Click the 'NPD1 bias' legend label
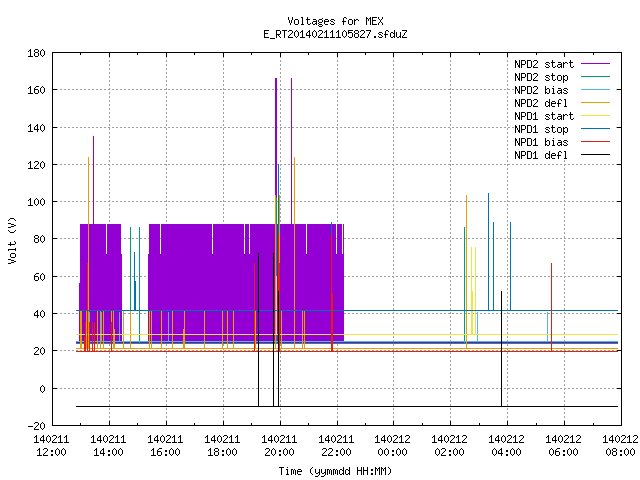 click(541, 142)
